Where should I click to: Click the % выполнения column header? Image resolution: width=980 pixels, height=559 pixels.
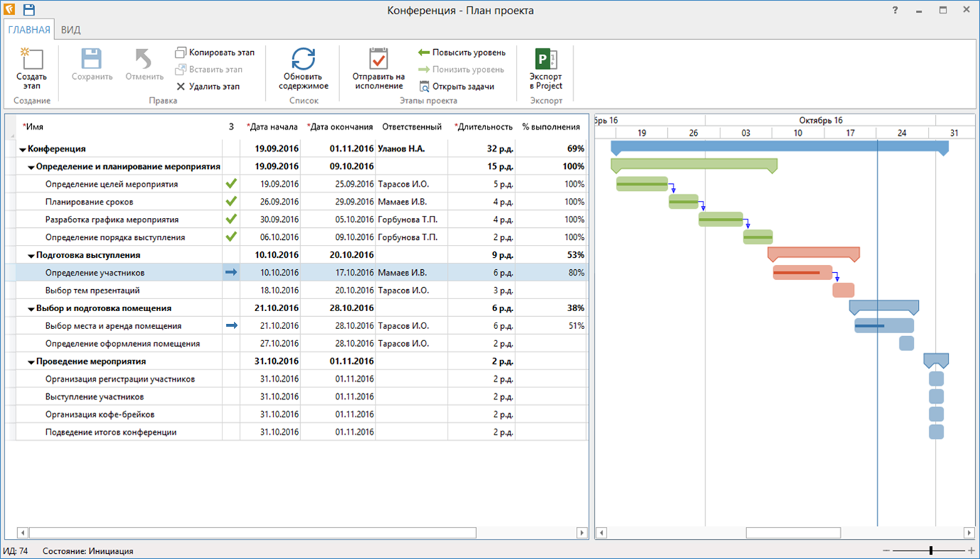pyautogui.click(x=551, y=127)
